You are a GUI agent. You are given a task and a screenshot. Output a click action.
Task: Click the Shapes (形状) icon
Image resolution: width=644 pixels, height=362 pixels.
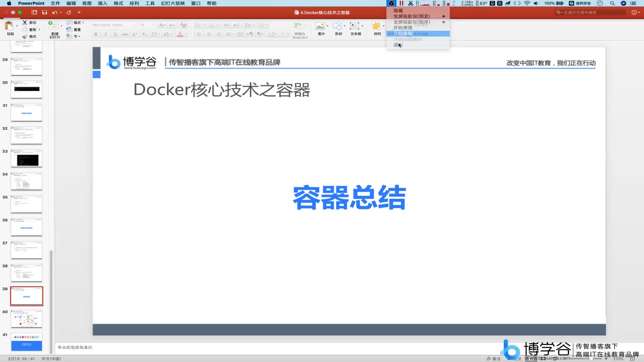(x=337, y=26)
